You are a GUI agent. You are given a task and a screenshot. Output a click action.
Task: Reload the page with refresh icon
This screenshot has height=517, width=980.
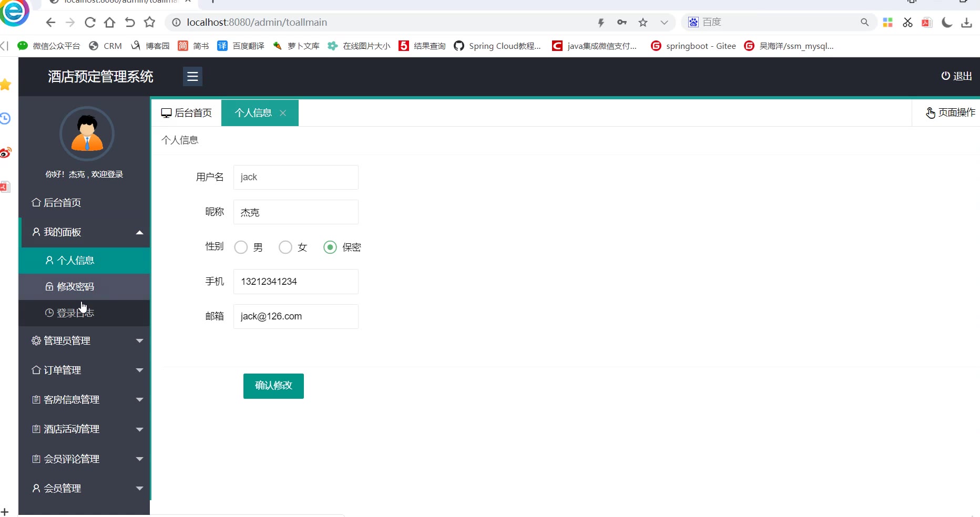click(x=90, y=23)
